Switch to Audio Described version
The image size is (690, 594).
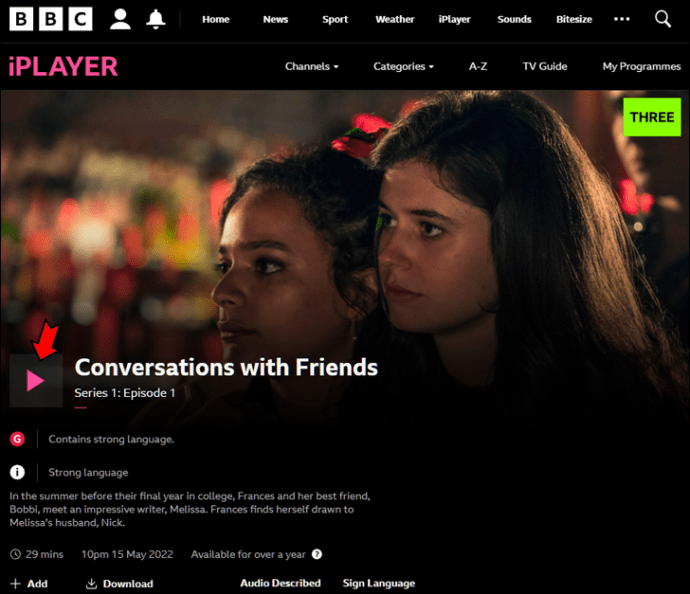pos(280,583)
